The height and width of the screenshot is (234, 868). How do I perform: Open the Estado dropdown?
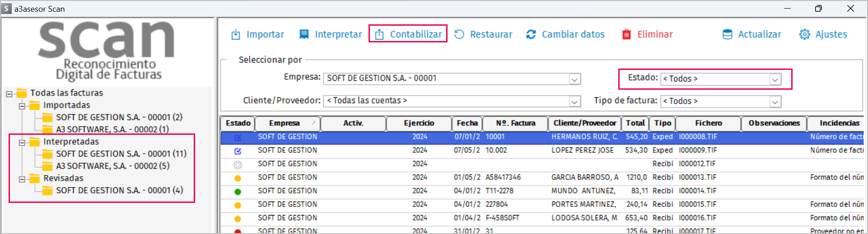[x=775, y=79]
